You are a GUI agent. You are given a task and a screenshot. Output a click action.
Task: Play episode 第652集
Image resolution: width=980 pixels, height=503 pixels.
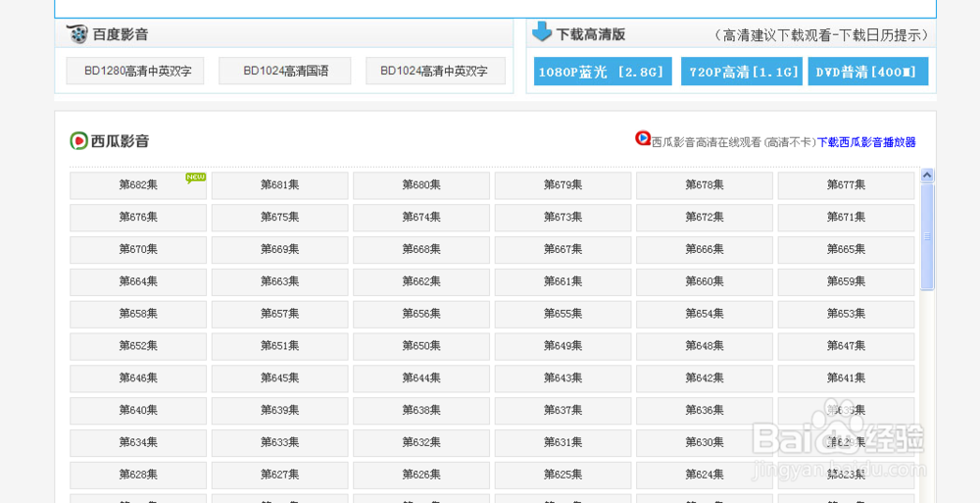tap(138, 346)
